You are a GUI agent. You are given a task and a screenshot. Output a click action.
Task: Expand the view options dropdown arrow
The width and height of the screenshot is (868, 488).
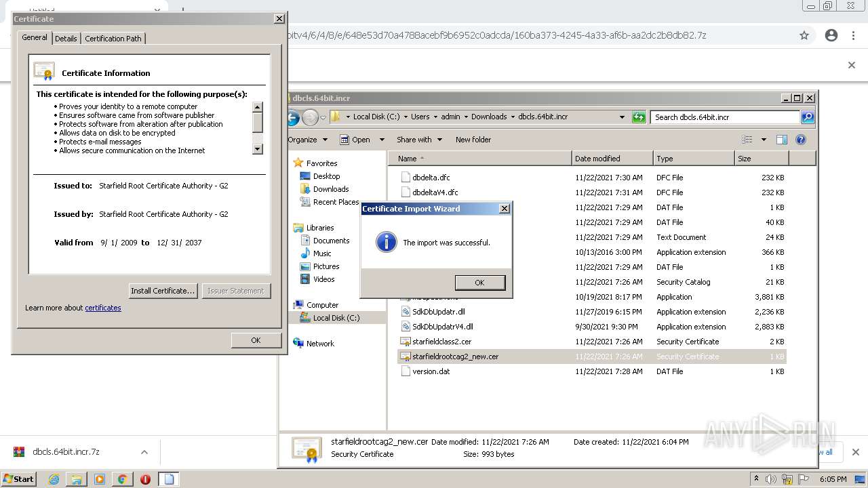point(764,140)
